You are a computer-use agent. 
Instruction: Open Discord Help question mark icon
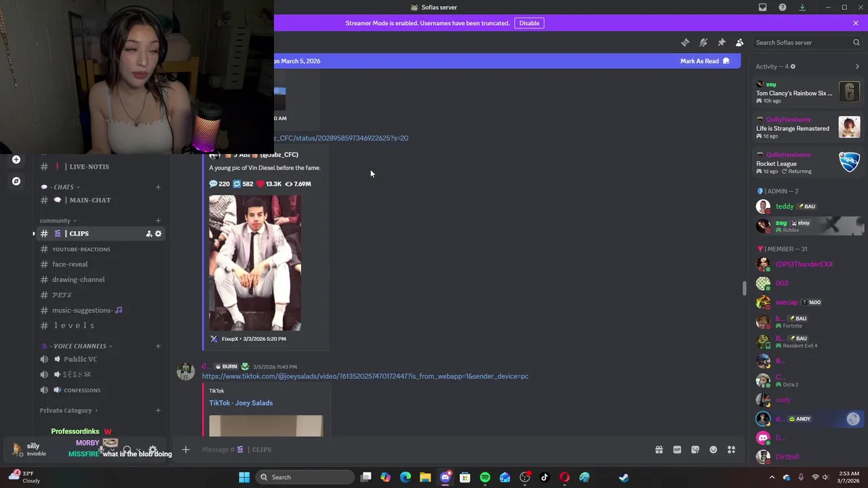coord(783,7)
